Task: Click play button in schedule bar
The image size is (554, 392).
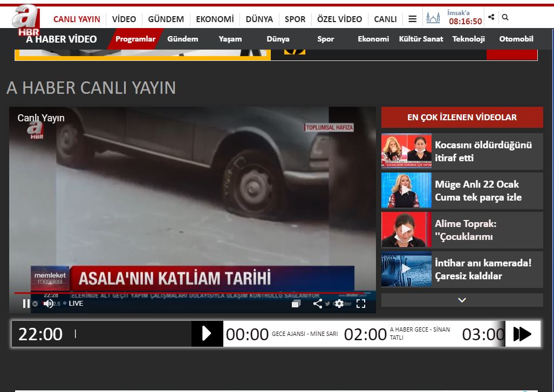Action: [207, 334]
